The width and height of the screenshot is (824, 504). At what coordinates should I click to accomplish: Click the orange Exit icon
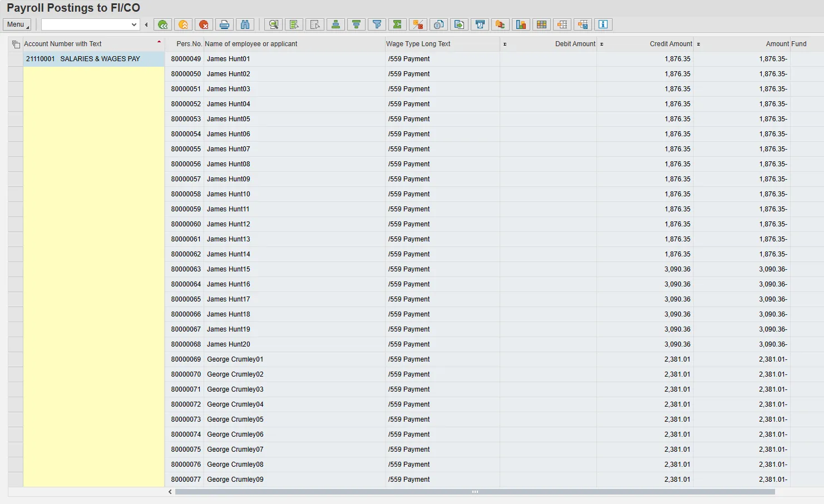183,24
